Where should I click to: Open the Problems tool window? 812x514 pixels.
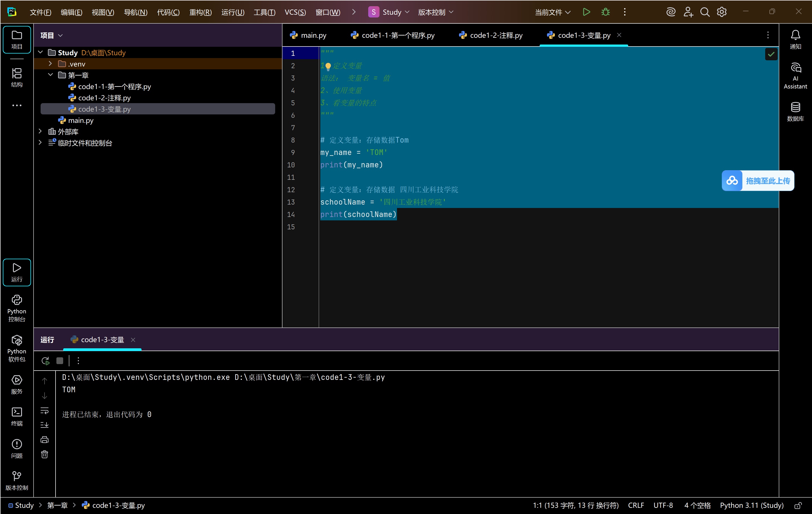(17, 448)
